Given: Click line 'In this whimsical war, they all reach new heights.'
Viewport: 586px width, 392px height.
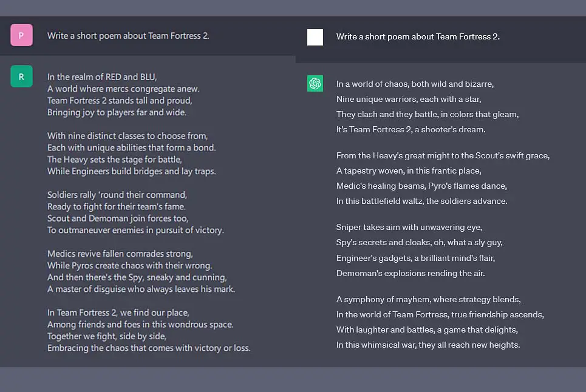Looking at the screenshot, I should pyautogui.click(x=428, y=345).
